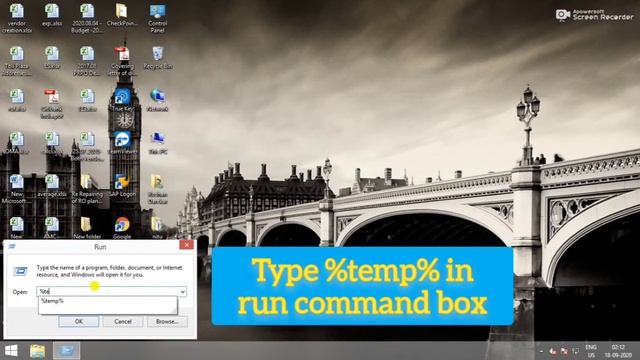Click the ENG US language indicator
This screenshot has width=640, height=360.
591,351
